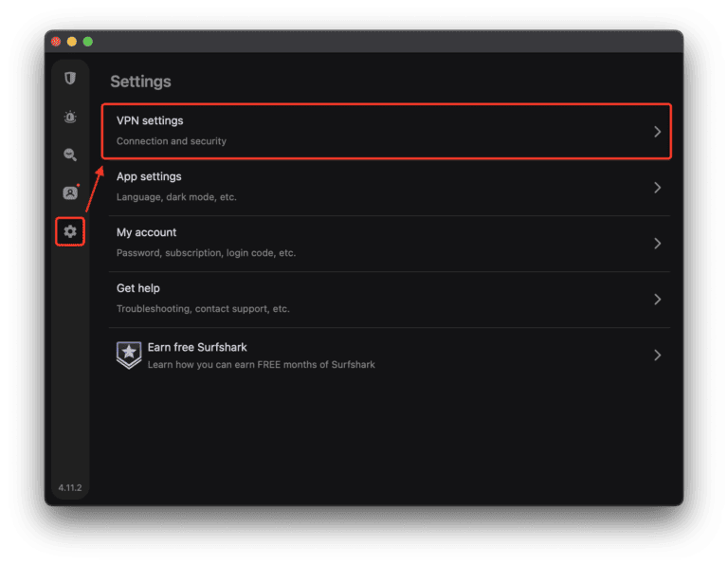Click the Earn free Surfshark title
The height and width of the screenshot is (565, 728).
pos(197,348)
